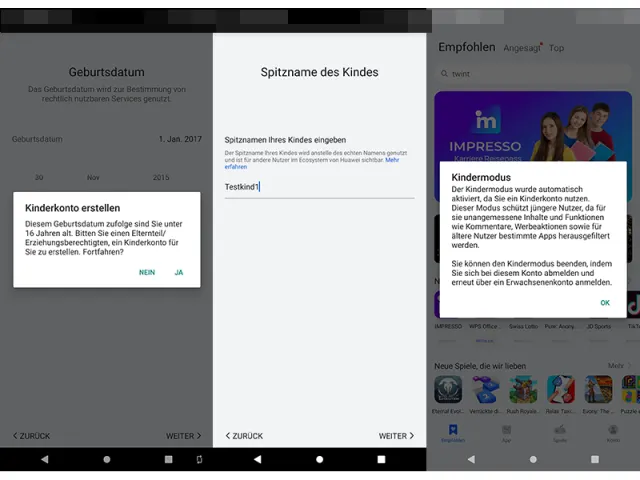Tap Android home icon on AppGallery screen

point(533,459)
